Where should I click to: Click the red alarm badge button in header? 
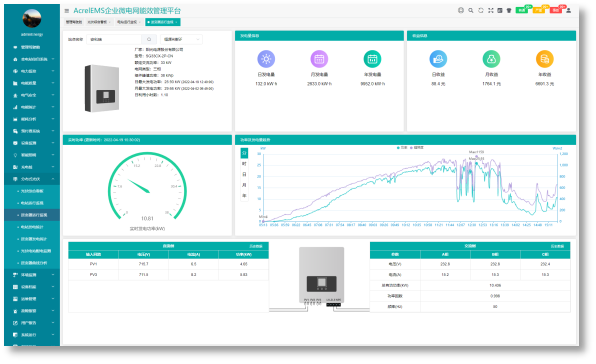click(556, 10)
